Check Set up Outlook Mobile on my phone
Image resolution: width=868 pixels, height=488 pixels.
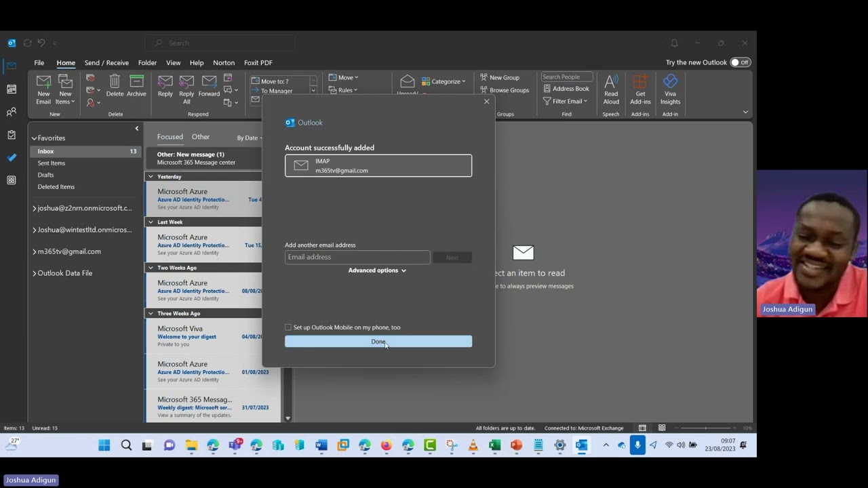[x=288, y=327]
